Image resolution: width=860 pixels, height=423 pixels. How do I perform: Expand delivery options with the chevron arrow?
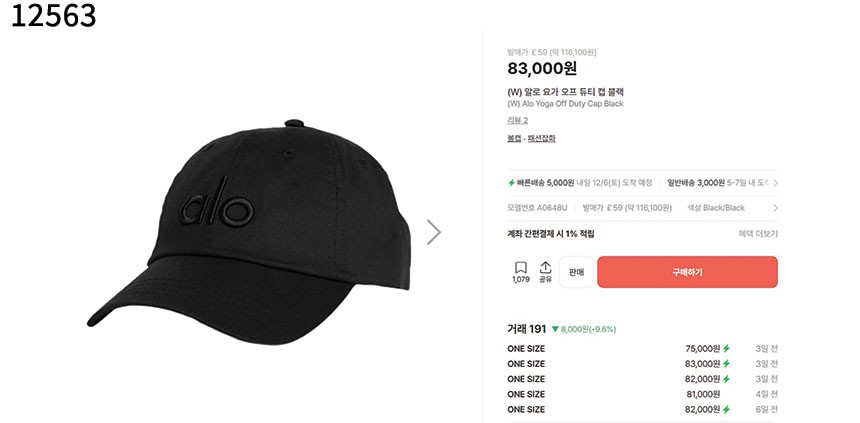(775, 183)
